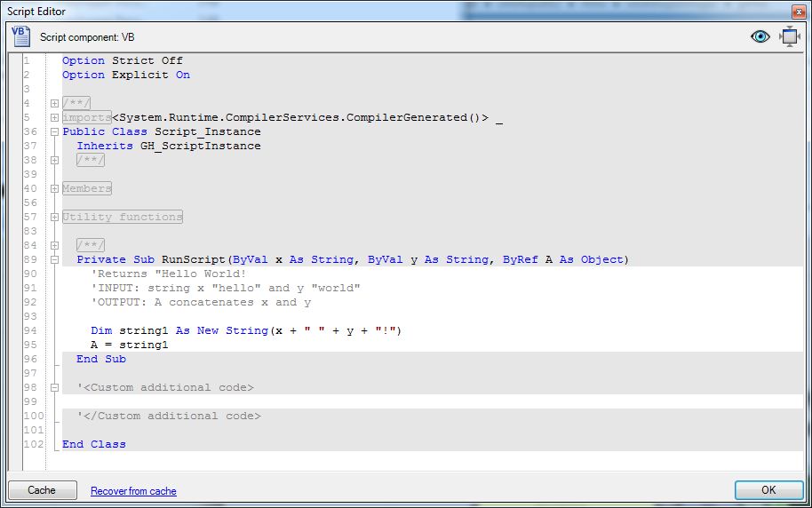Click the collapsed imports label
This screenshot has width=812, height=508.
point(87,117)
